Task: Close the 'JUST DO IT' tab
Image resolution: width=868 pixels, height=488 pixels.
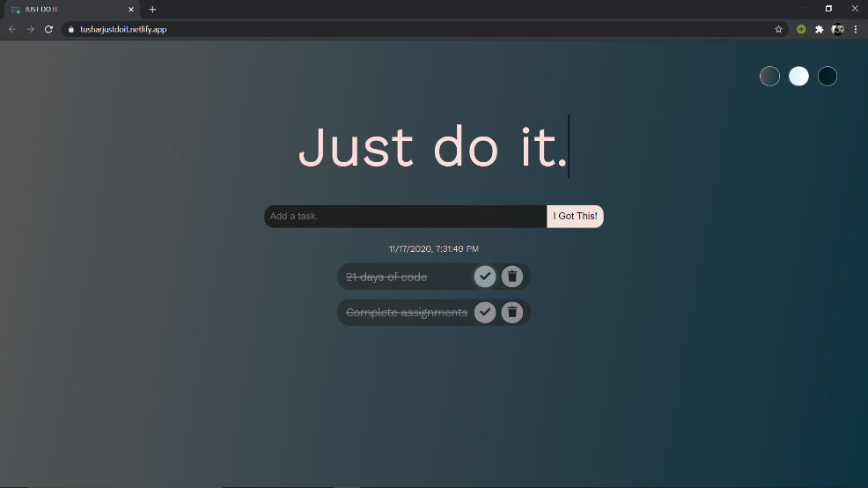Action: pos(131,10)
